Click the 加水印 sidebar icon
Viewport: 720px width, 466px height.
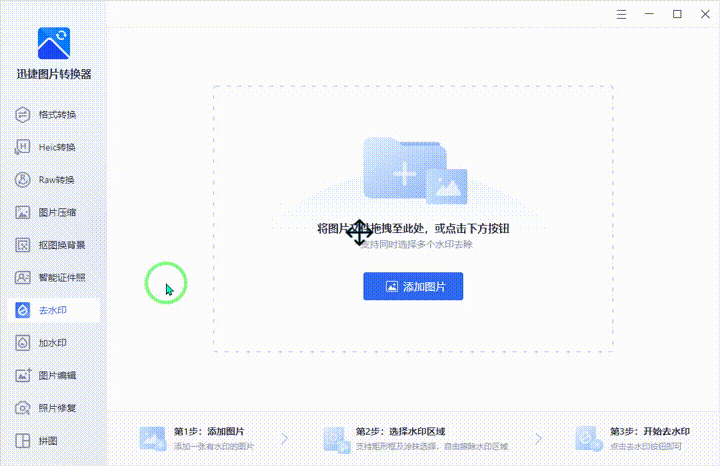22,342
